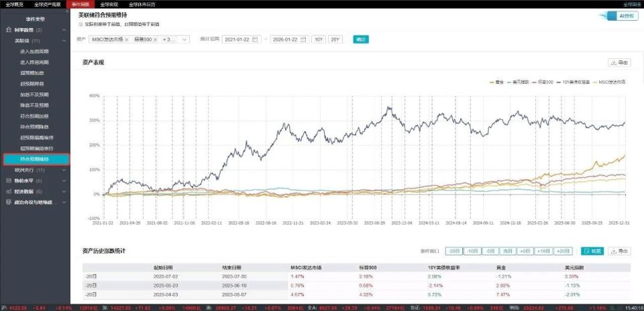Select 超预期偏鸽维持 event type
This screenshot has height=311, width=644.
[x=37, y=148]
